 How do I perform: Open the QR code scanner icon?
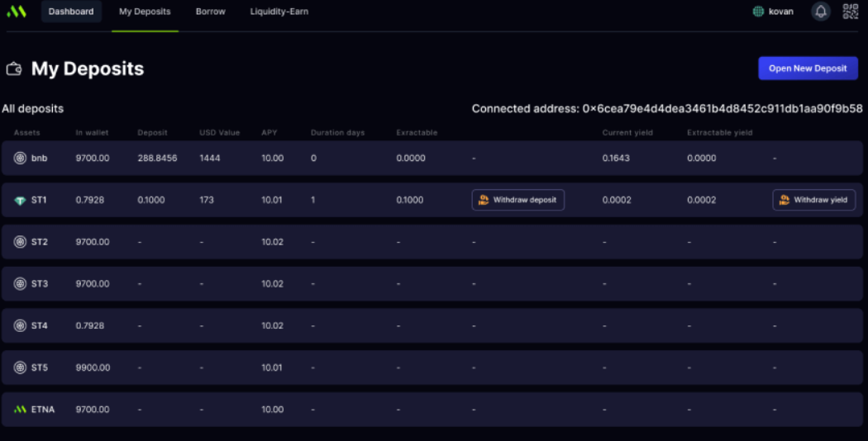pyautogui.click(x=851, y=11)
